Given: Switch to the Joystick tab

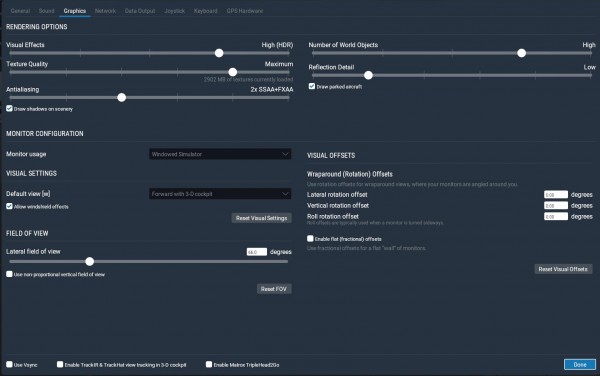Looking at the screenshot, I should coord(174,11).
